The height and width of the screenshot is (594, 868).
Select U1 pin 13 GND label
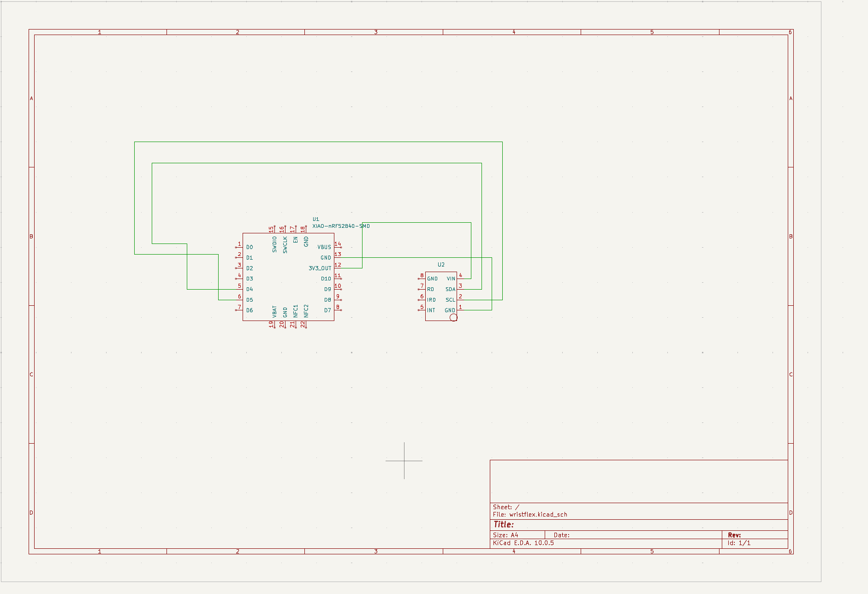(x=326, y=258)
